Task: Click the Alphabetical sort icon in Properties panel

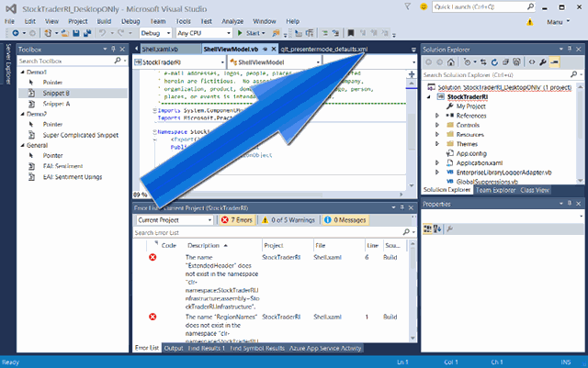Action: 437,229
